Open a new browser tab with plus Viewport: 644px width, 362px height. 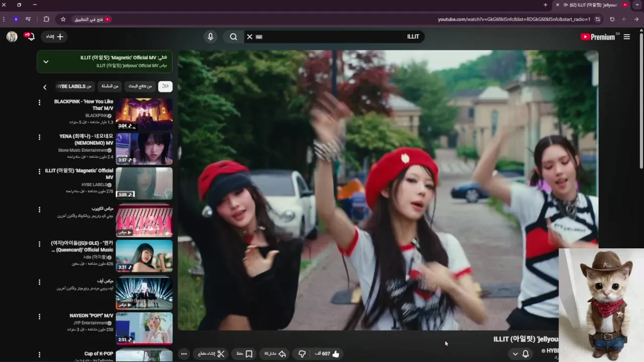[x=545, y=5]
